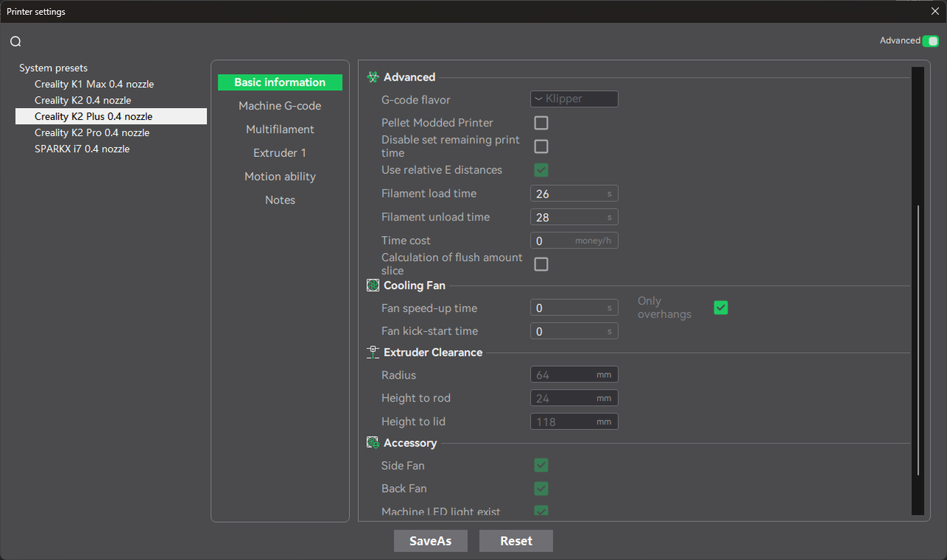Check Disable set remaining print time
947x560 pixels.
coord(541,146)
